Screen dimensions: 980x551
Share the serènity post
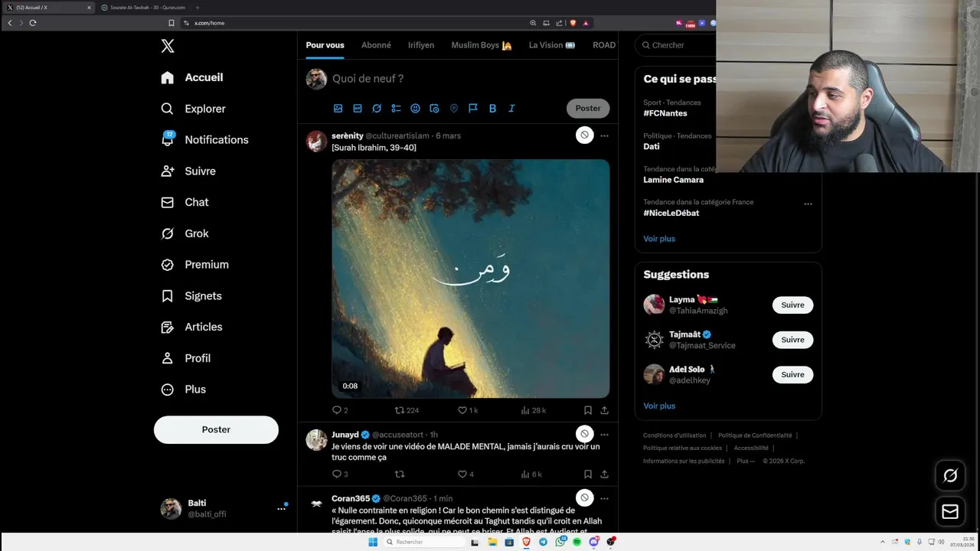coord(604,410)
